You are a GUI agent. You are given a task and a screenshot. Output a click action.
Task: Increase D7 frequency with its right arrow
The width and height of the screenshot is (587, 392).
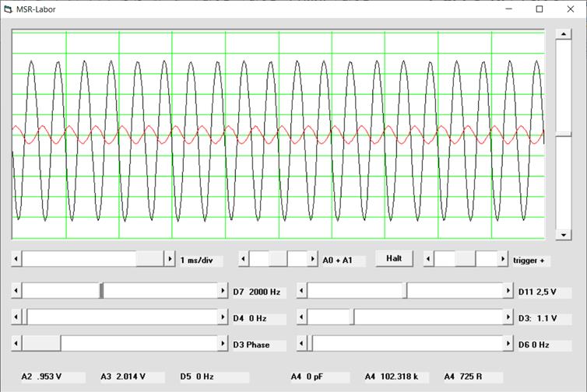(223, 291)
